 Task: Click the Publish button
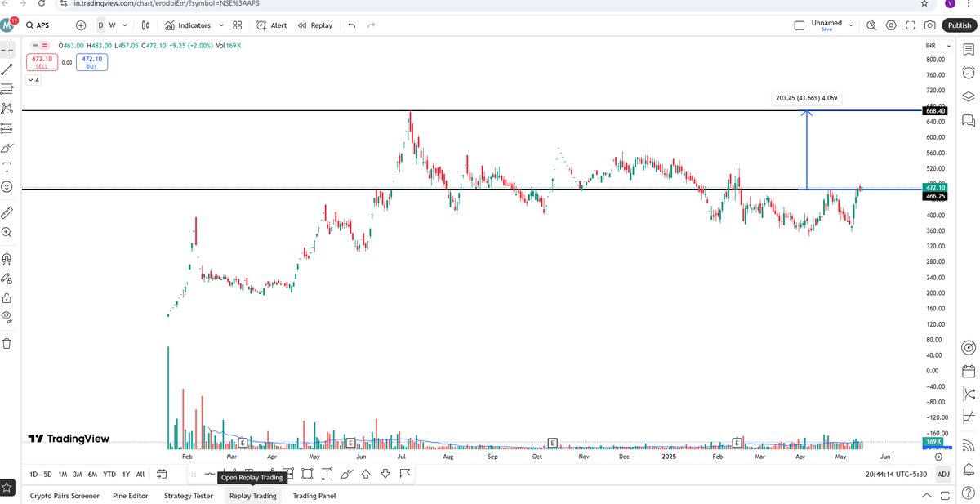[x=959, y=25]
